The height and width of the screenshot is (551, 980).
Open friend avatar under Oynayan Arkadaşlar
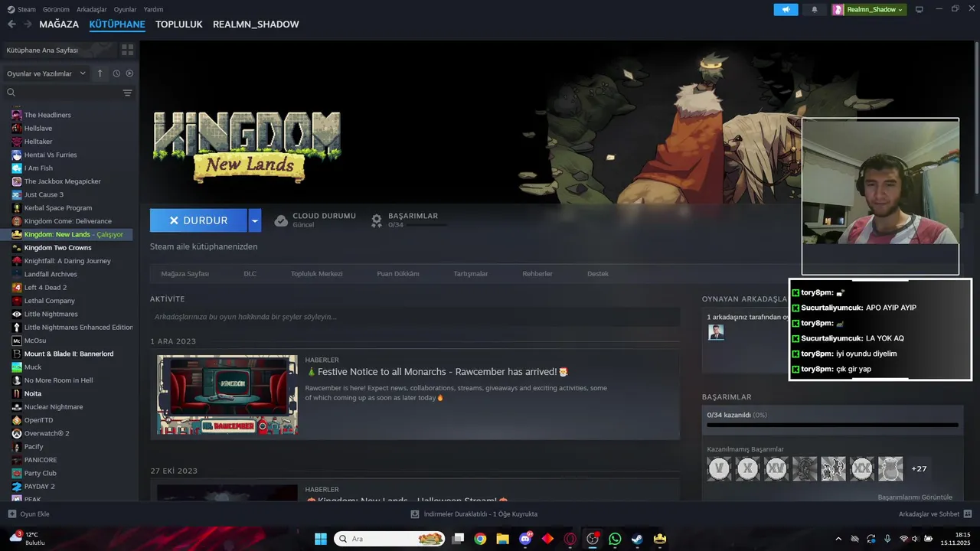point(716,332)
